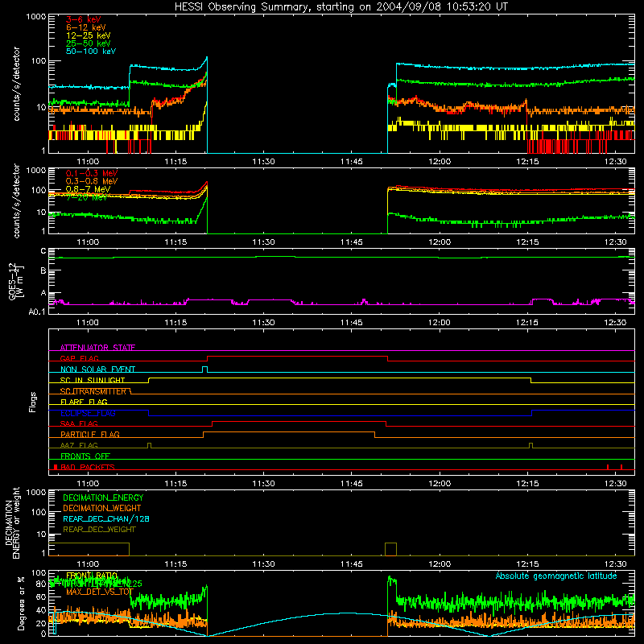Viewport: 644px width, 644px height.
Task: Select the ATTENUATOR_STATE flag label
Action: (x=97, y=348)
